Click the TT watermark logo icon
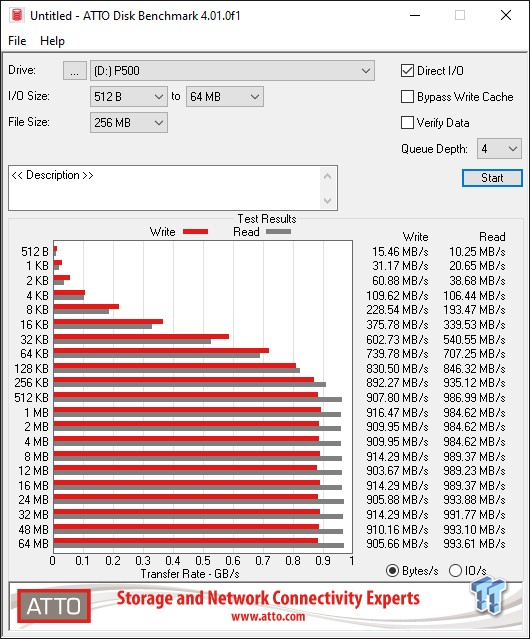The image size is (530, 639). (488, 596)
